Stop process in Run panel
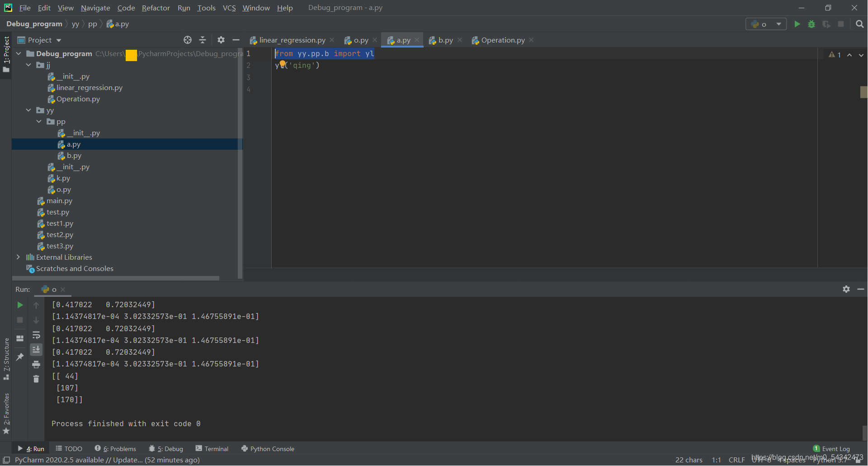 tap(20, 320)
